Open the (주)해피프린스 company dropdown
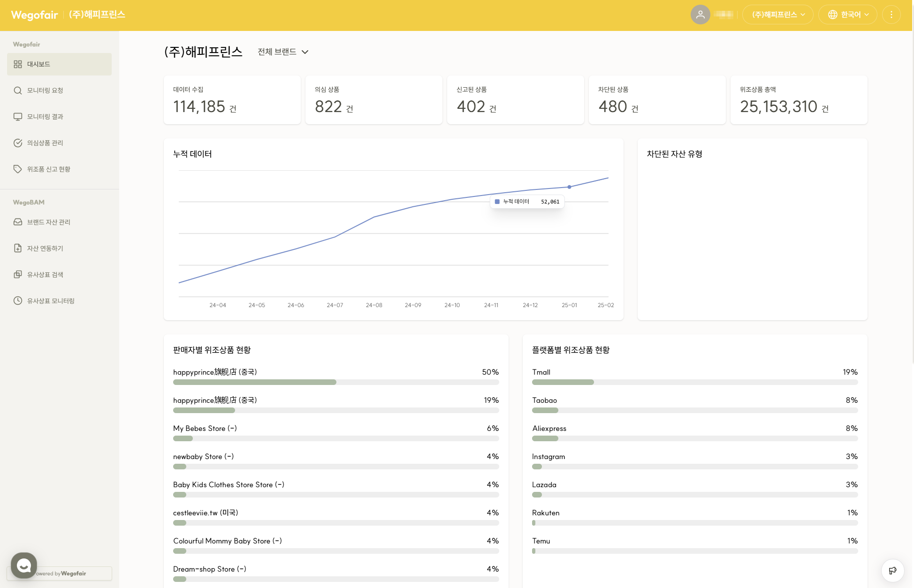 pos(779,15)
